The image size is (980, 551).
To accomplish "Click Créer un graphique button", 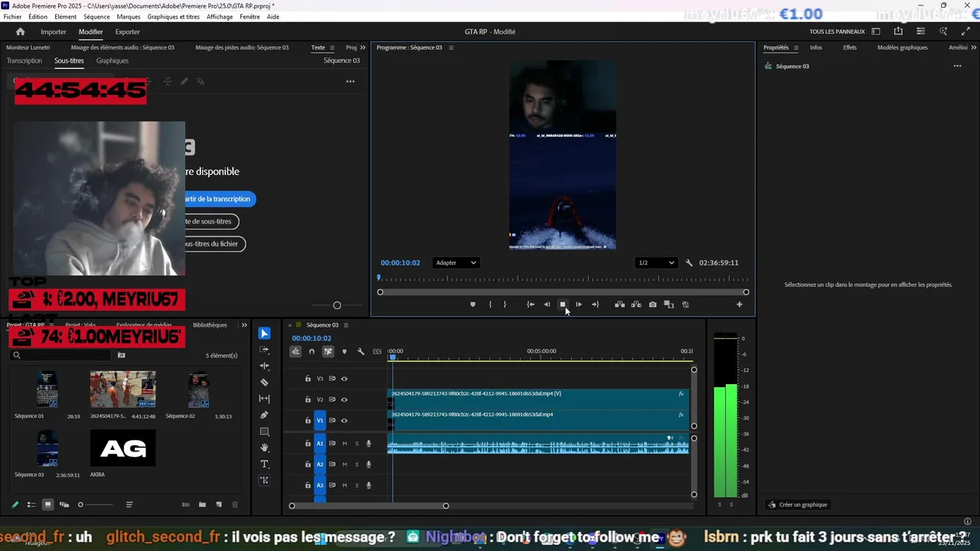I will coord(799,504).
